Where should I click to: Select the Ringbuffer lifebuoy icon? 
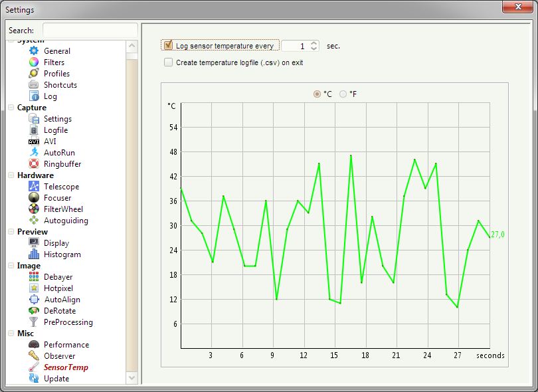point(34,163)
